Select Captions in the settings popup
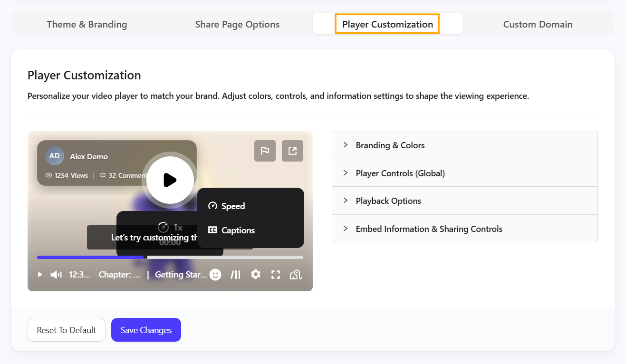 (x=250, y=230)
